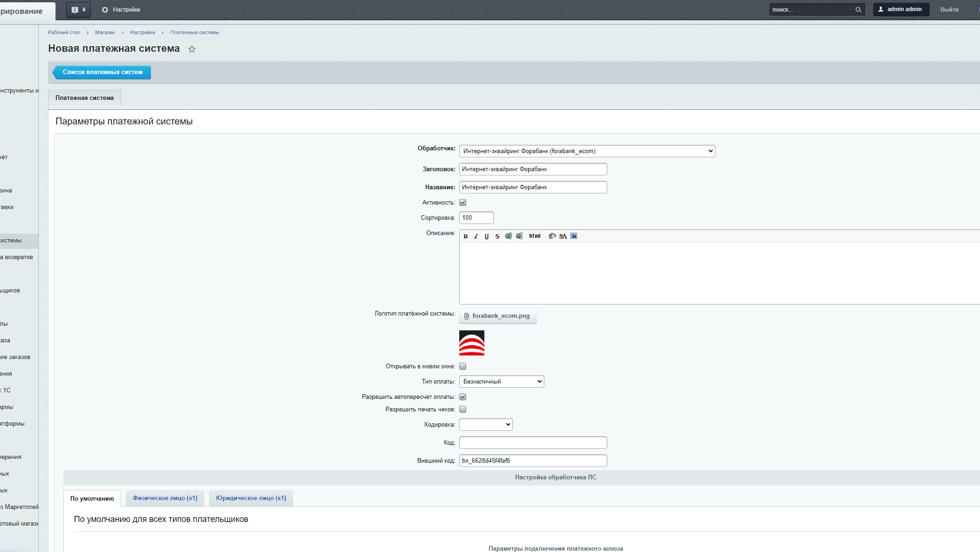The height and width of the screenshot is (552, 980).
Task: Click into the Код input field
Action: click(x=533, y=443)
